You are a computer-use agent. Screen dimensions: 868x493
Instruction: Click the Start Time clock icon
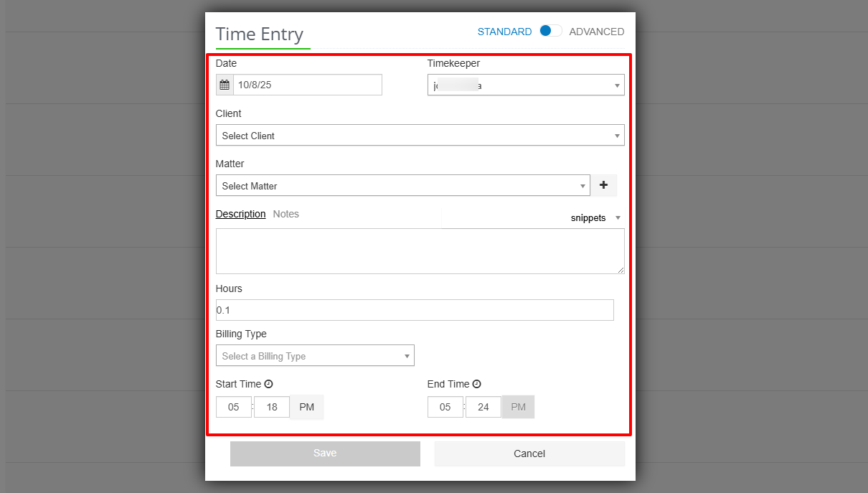[x=268, y=384]
